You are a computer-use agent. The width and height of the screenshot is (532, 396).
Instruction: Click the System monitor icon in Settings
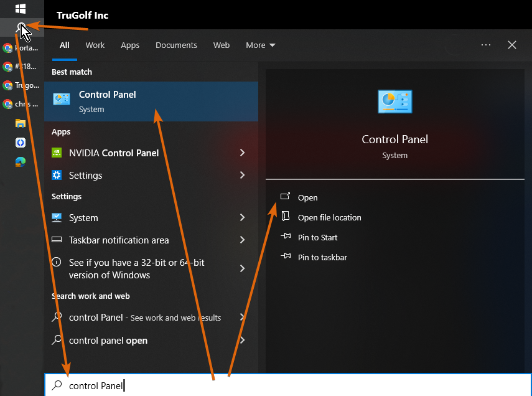pyautogui.click(x=57, y=217)
